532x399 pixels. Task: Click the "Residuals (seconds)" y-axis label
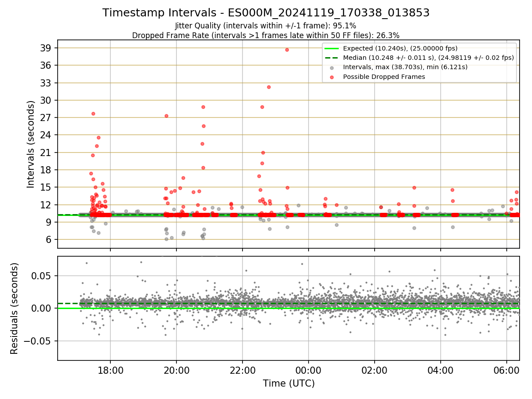[x=14, y=308]
